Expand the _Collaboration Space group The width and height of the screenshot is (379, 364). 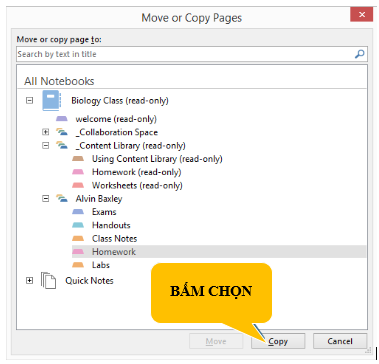tap(46, 132)
